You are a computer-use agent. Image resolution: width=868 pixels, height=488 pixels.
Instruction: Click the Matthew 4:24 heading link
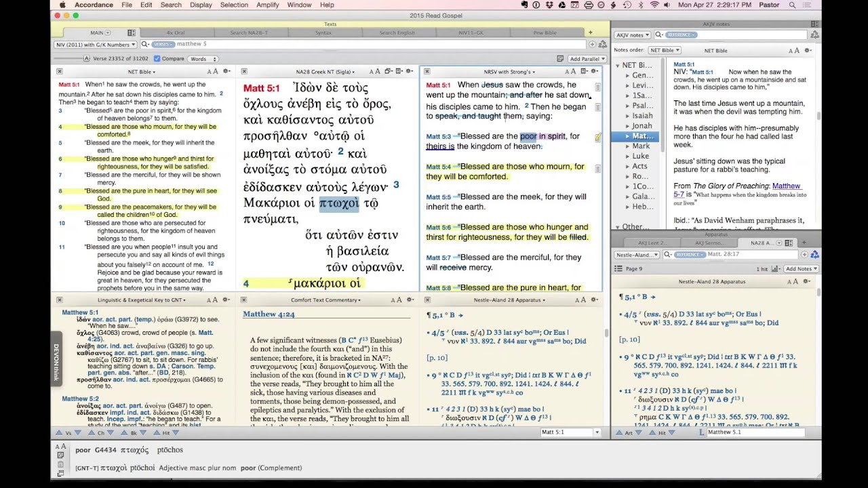coord(269,314)
